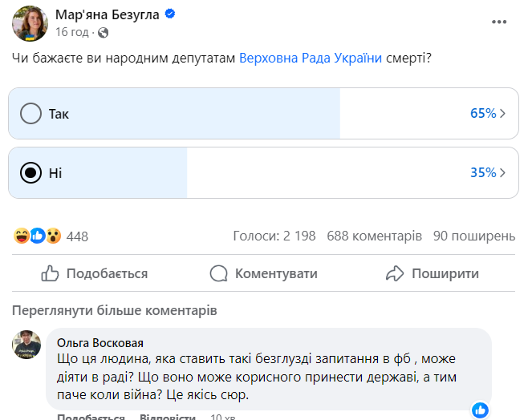The image size is (528, 420).
Task: Click the 448 reactions count
Action: pyautogui.click(x=77, y=236)
